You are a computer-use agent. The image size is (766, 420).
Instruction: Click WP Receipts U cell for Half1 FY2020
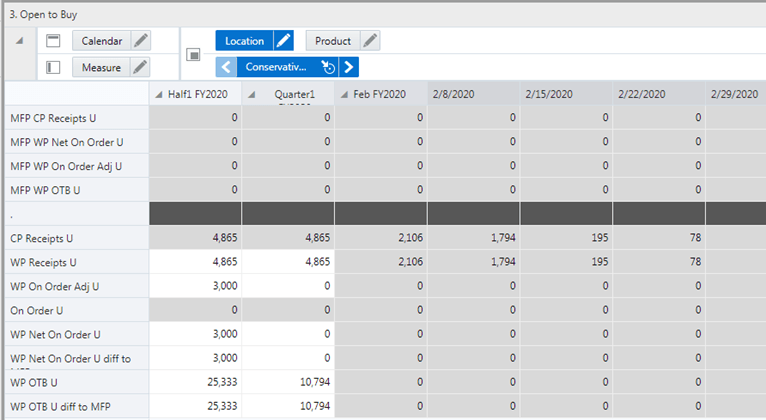coord(195,262)
